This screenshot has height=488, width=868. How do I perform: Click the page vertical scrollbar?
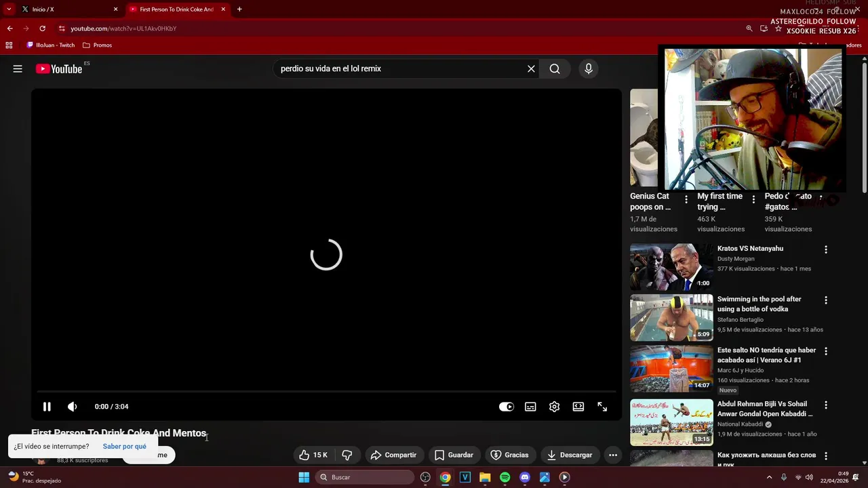pos(865,129)
